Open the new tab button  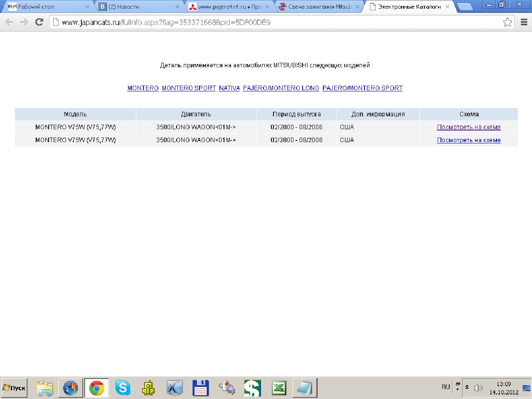(x=464, y=7)
